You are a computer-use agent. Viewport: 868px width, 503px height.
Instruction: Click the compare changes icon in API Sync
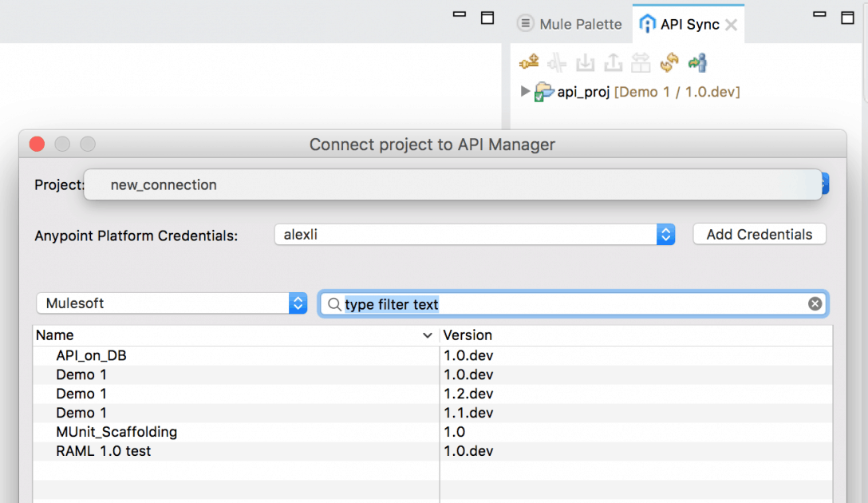coord(642,61)
